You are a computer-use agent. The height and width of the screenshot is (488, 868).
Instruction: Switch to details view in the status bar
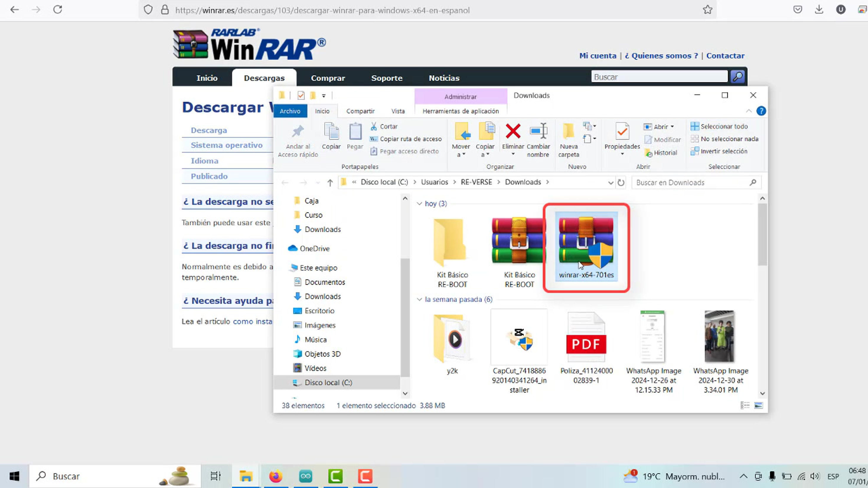tap(745, 405)
